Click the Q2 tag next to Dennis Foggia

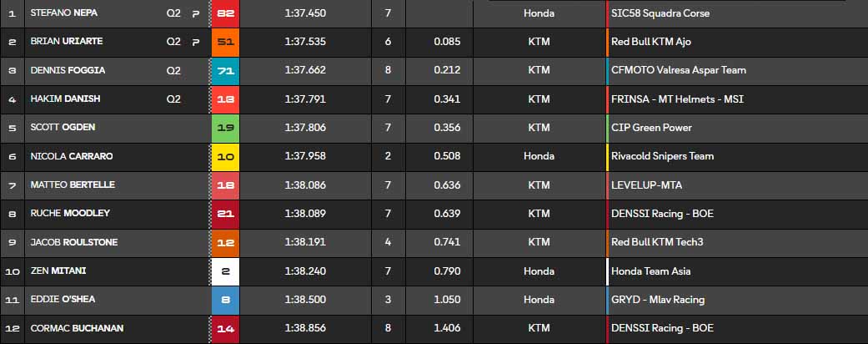(x=173, y=70)
